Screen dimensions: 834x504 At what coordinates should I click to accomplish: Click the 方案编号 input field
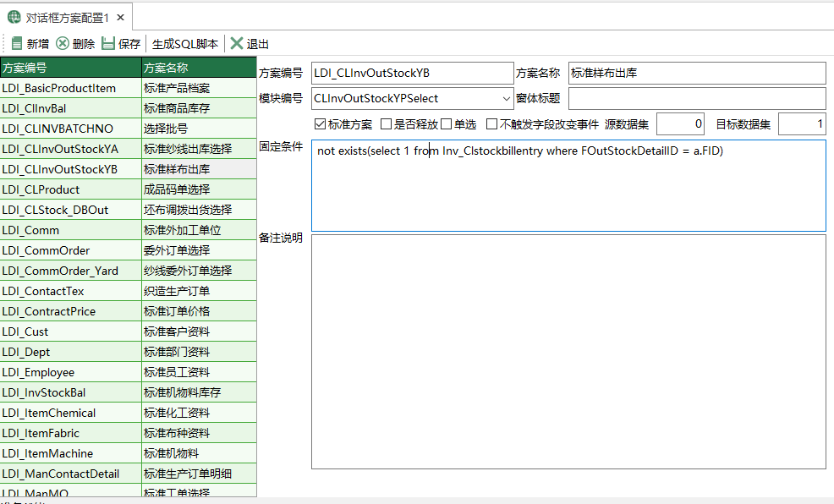[412, 74]
